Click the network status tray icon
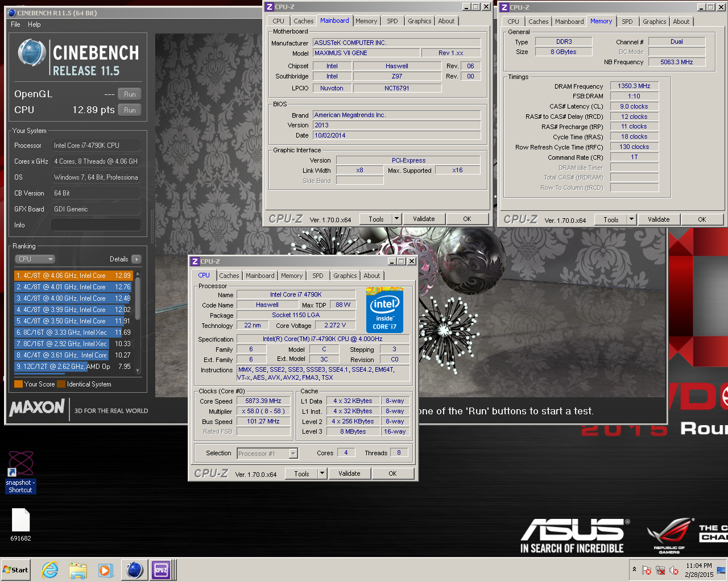Viewport: 728px width, 582px height. click(660, 570)
